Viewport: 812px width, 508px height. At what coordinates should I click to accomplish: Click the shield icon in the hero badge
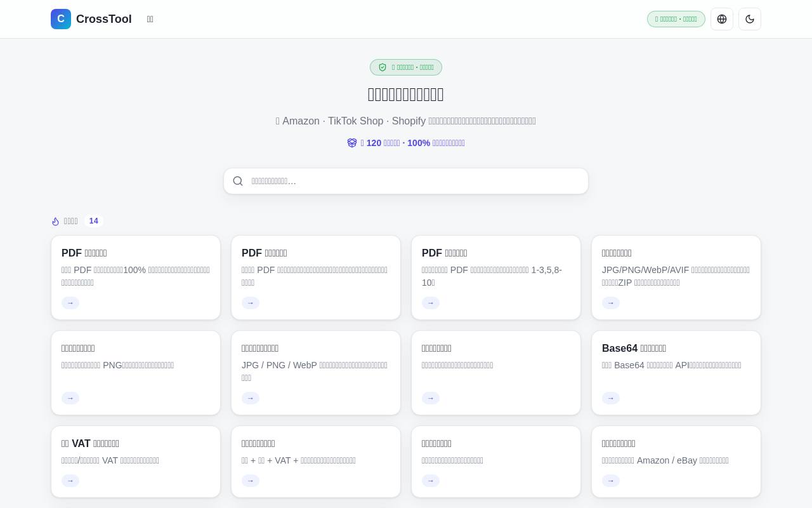pyautogui.click(x=383, y=67)
